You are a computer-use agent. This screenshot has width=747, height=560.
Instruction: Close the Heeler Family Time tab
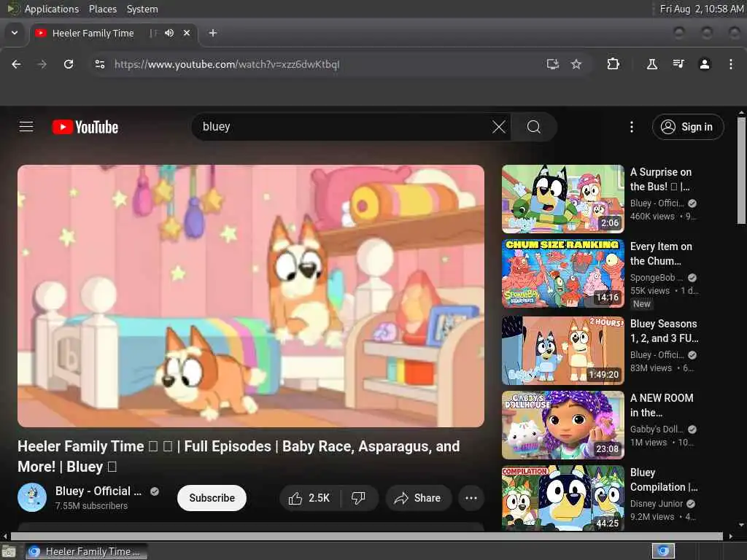pos(187,33)
